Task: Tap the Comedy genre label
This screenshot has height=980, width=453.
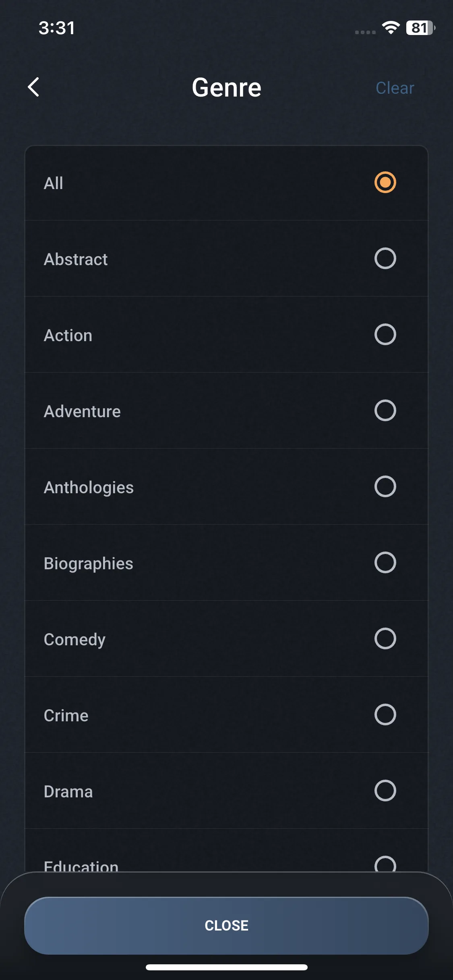Action: pyautogui.click(x=74, y=640)
